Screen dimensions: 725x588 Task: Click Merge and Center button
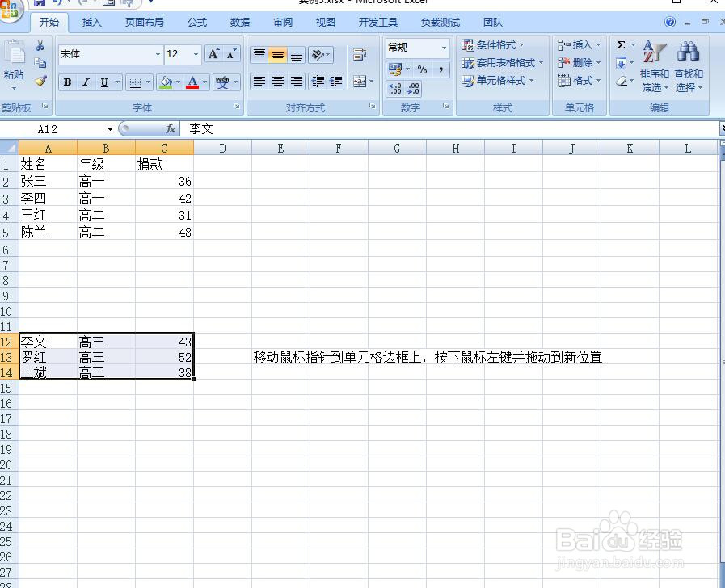pyautogui.click(x=360, y=82)
